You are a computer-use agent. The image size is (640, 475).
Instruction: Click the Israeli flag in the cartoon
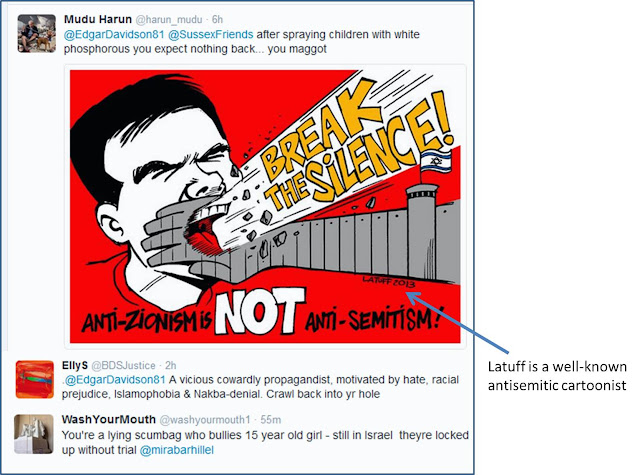point(436,162)
